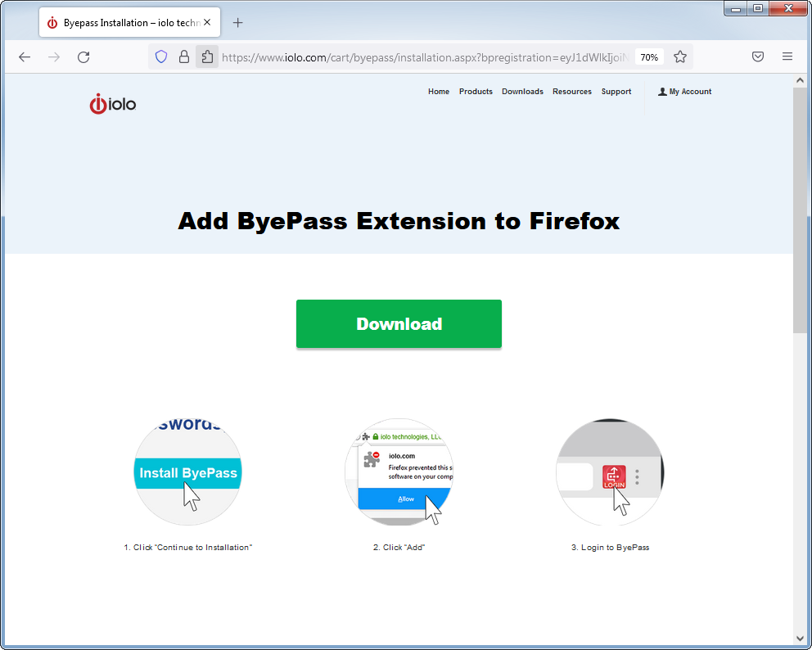Minimize the Firefox window

736,8
